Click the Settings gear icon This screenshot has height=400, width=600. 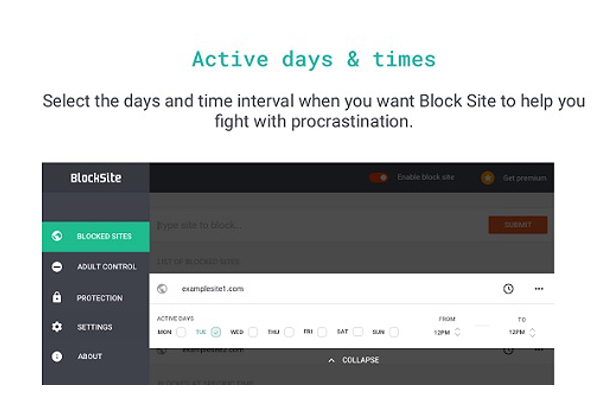click(x=57, y=327)
